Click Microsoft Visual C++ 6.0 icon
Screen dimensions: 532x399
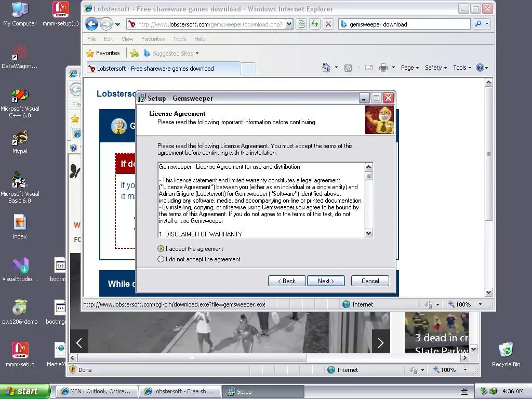coord(20,103)
